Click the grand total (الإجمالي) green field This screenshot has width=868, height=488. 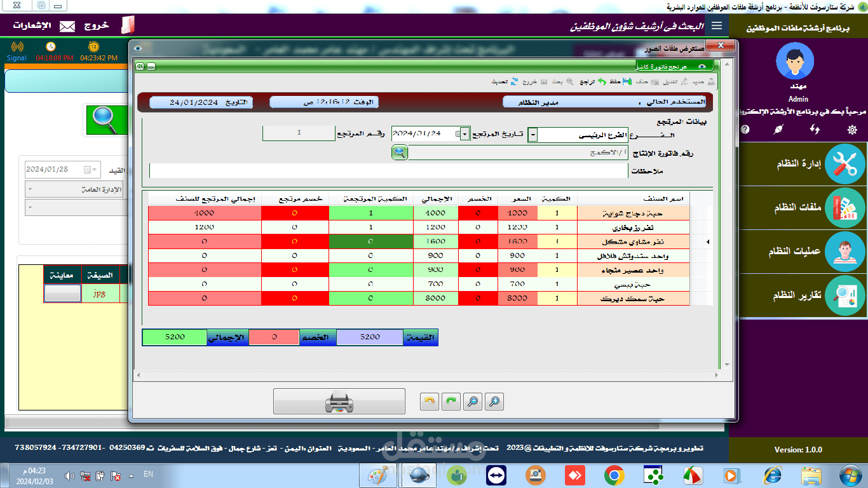174,337
